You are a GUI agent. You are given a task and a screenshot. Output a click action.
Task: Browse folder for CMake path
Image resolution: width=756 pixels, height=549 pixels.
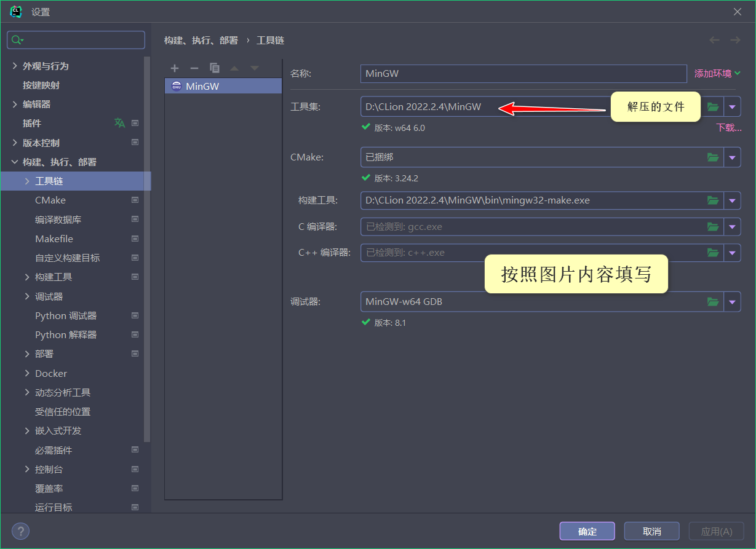tap(713, 157)
